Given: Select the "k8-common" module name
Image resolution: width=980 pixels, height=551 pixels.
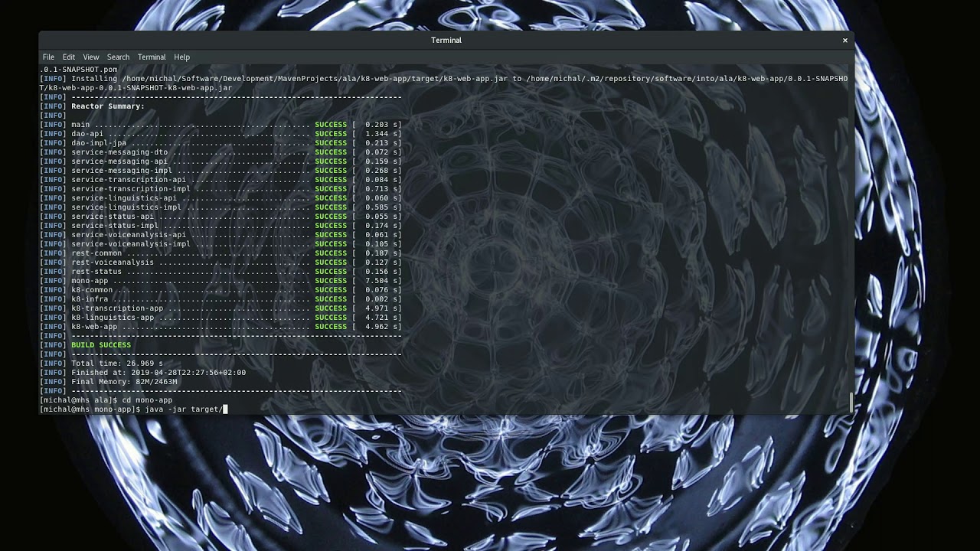Looking at the screenshot, I should 92,290.
